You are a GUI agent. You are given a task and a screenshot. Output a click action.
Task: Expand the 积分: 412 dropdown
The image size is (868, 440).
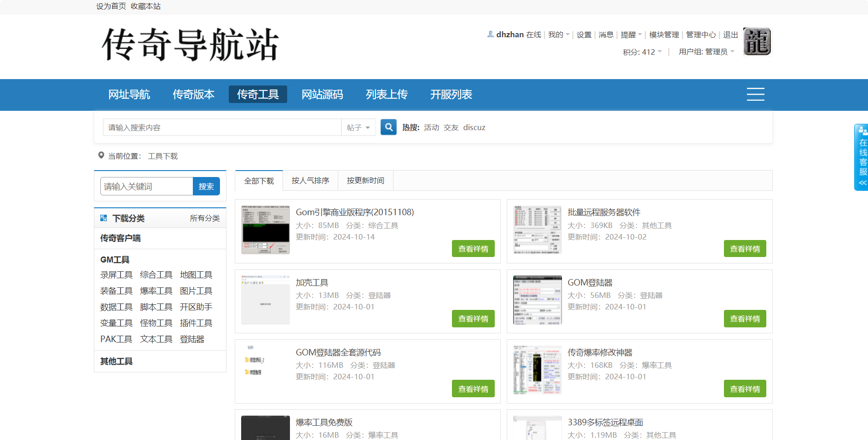(x=642, y=52)
